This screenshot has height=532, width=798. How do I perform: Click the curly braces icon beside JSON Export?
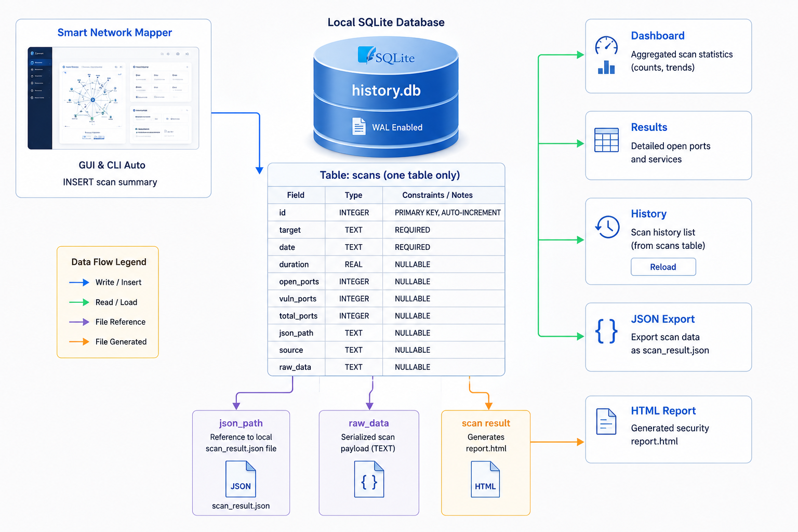pos(606,331)
